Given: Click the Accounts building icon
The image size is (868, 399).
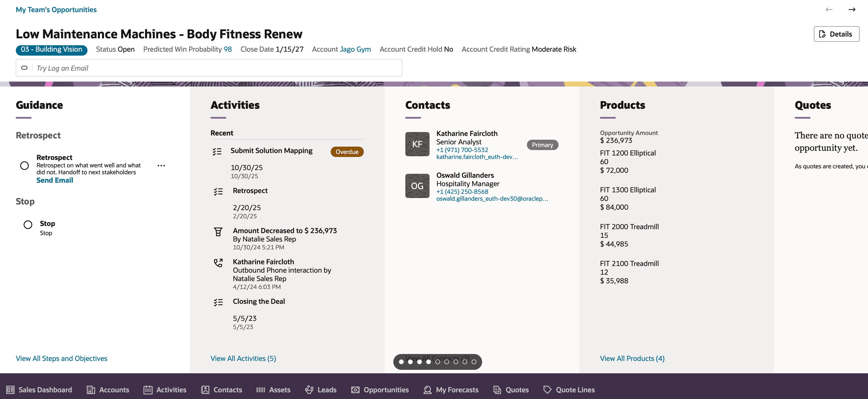Looking at the screenshot, I should point(91,390).
